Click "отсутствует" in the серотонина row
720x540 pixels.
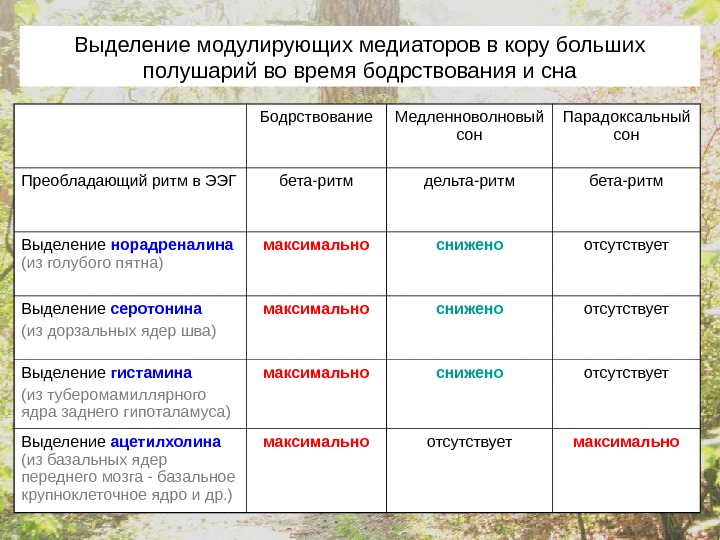pyautogui.click(x=626, y=309)
